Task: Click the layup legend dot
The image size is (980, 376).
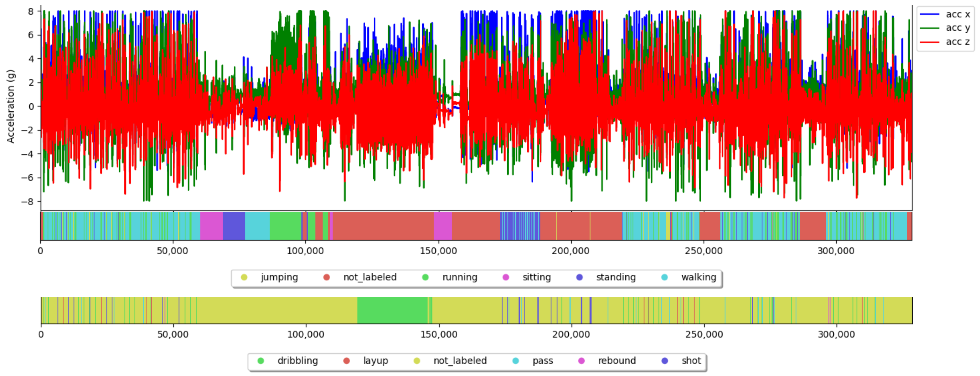Action: (x=346, y=361)
